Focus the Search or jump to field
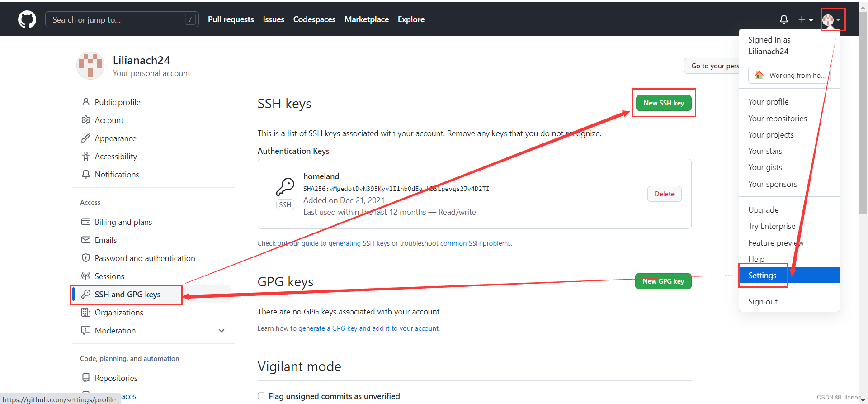 (122, 19)
